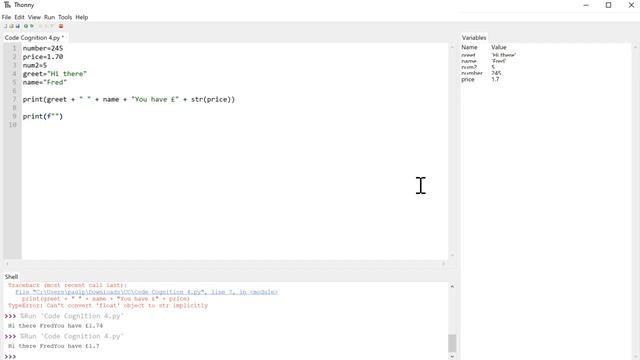The height and width of the screenshot is (360, 640).
Task: Click the greyed Step over icon
Action: 40,26
